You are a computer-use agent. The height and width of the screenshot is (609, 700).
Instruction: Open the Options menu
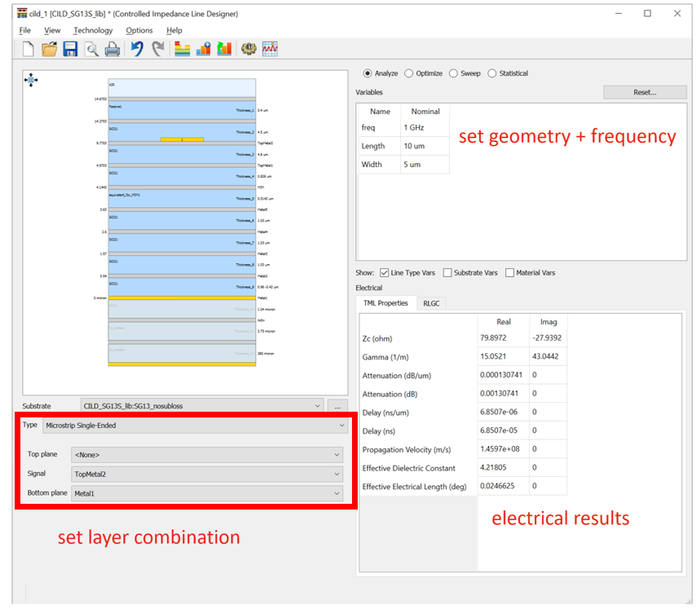[139, 30]
